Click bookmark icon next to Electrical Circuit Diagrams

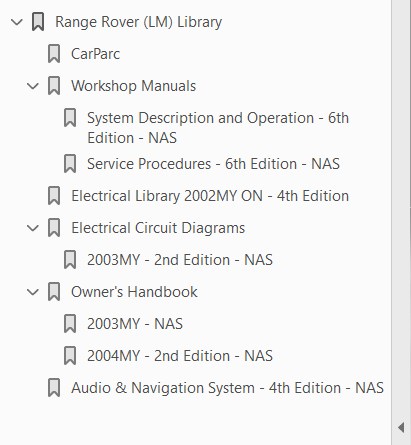54,228
